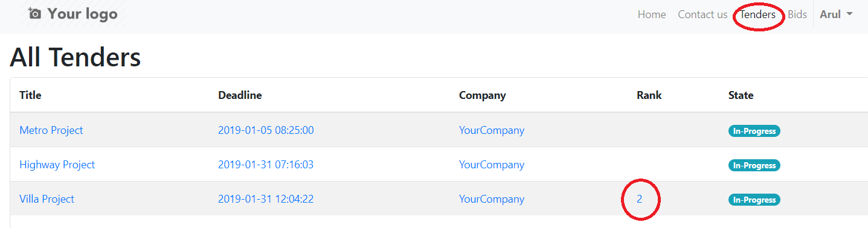
Task: Click Villa Project deadline 2019-01-31 12:04:22
Action: tap(266, 199)
